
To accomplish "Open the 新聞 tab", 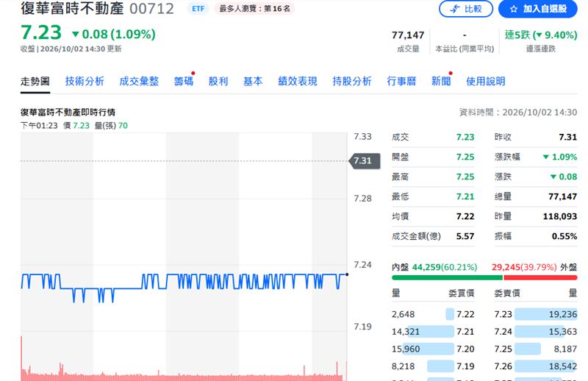I will (x=441, y=81).
